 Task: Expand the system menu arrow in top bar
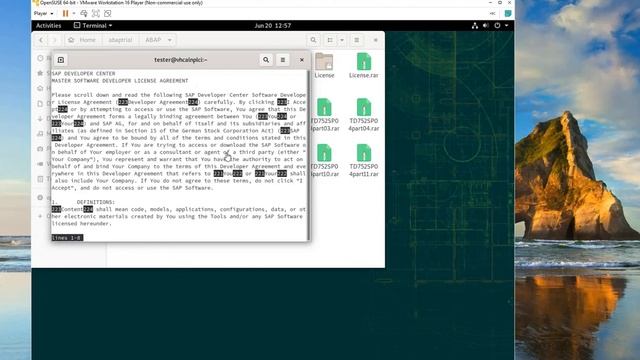[507, 25]
